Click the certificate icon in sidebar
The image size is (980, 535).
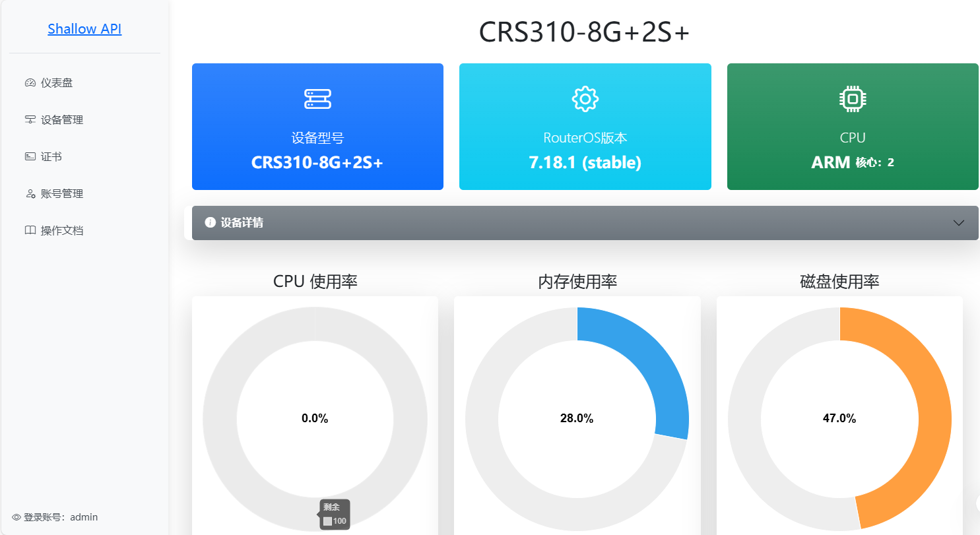tap(30, 157)
